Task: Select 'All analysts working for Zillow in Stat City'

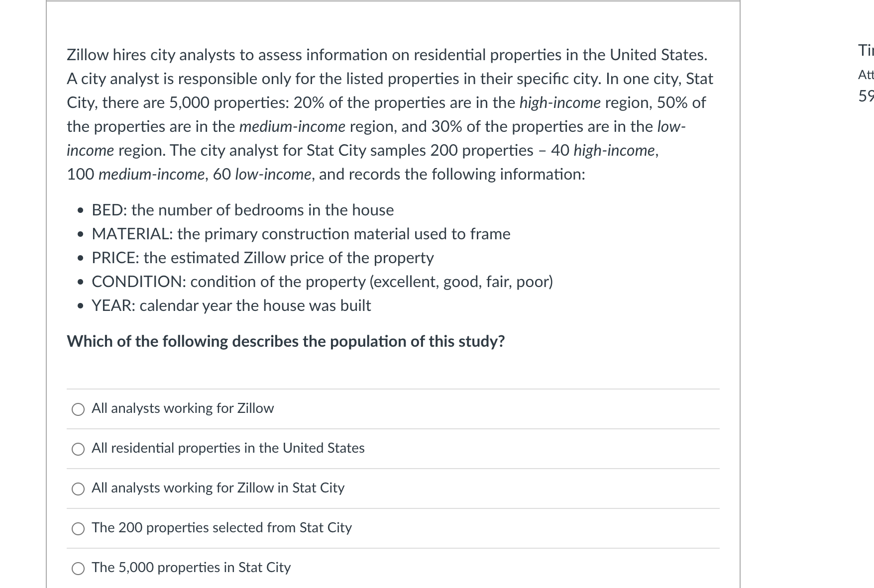Action: click(218, 488)
